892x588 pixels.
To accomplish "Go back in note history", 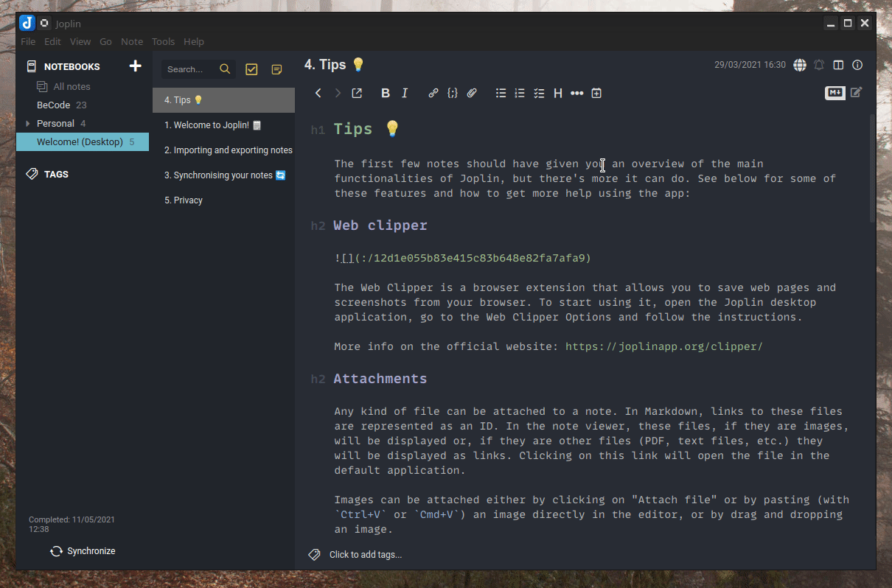I will 318,93.
